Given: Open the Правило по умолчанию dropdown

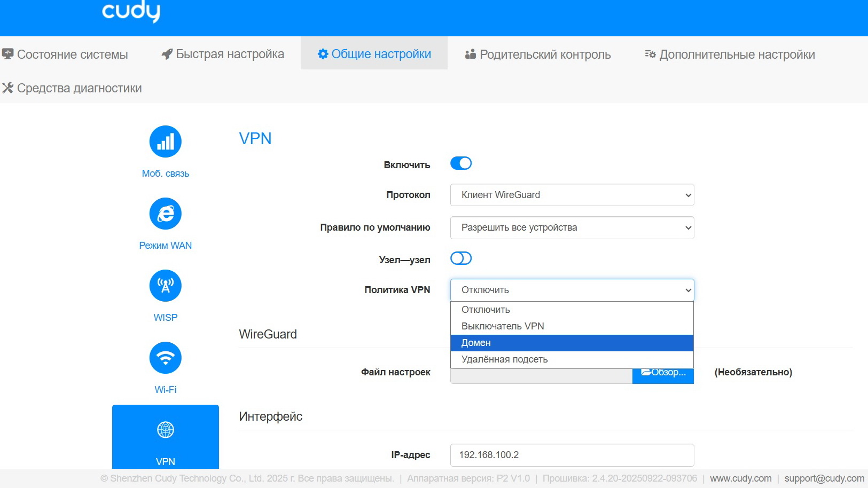Looking at the screenshot, I should pos(572,227).
